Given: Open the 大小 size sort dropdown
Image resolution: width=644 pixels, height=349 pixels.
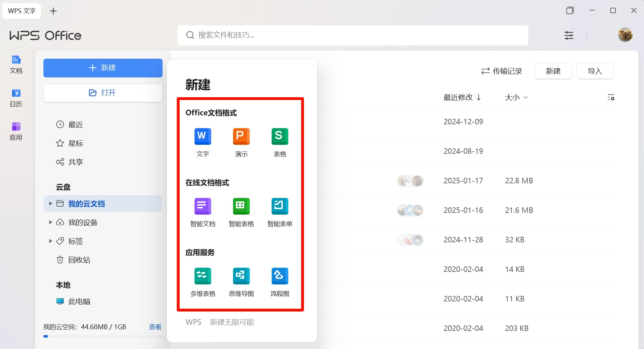Looking at the screenshot, I should click(x=515, y=97).
